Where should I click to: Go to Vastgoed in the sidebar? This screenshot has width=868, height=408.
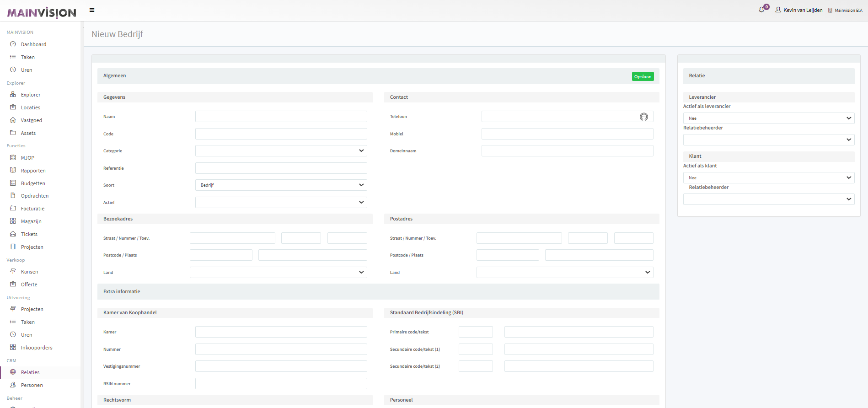click(32, 120)
